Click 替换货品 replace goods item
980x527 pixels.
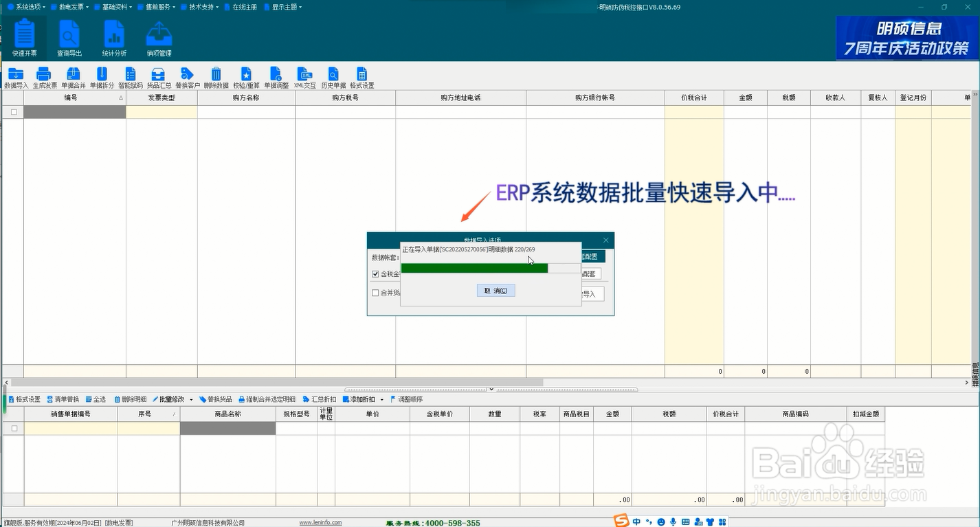click(216, 399)
